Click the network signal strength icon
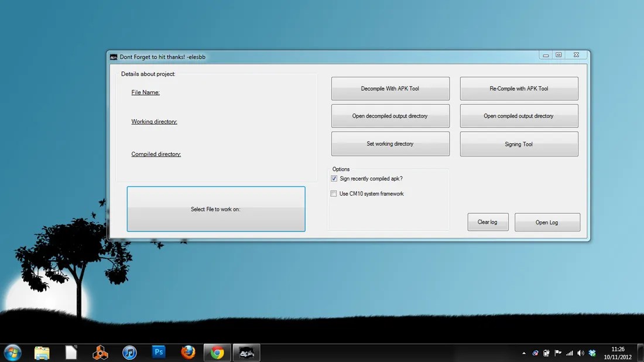This screenshot has width=644, height=362. pos(568,353)
